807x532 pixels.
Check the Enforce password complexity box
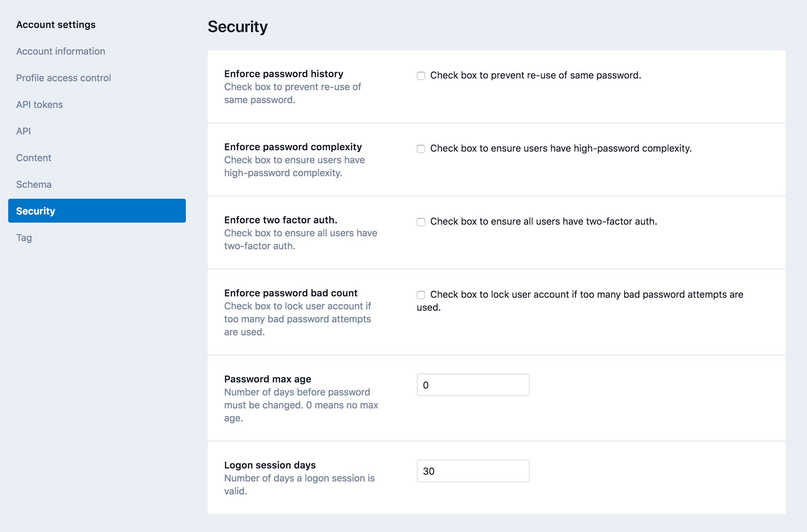point(421,149)
